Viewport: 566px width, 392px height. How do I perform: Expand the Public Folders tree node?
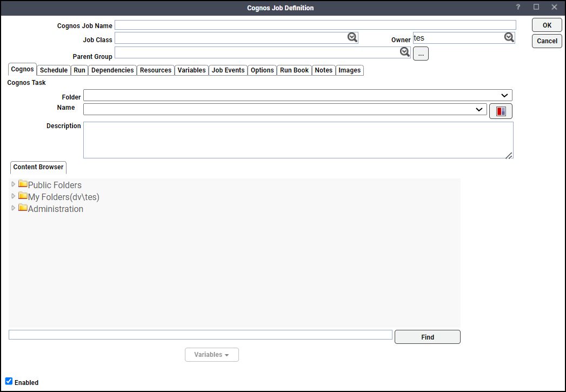coord(14,184)
